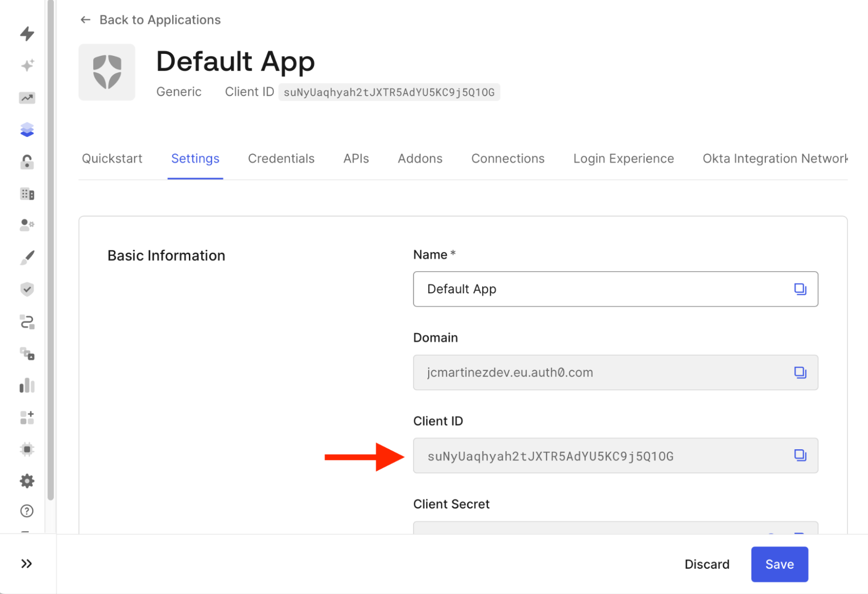Expand the collapsed sidebar with double chevron
Screen dimensions: 868x594
point(27,563)
